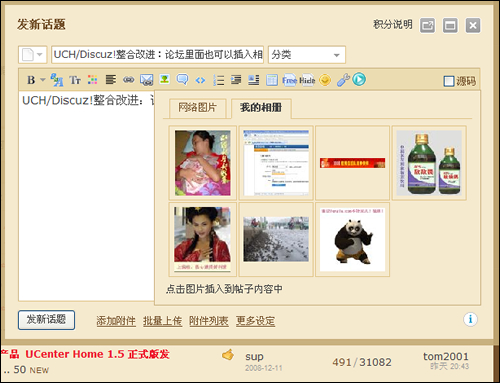Switch to the 网络图片 tab
500x383 pixels.
(198, 108)
